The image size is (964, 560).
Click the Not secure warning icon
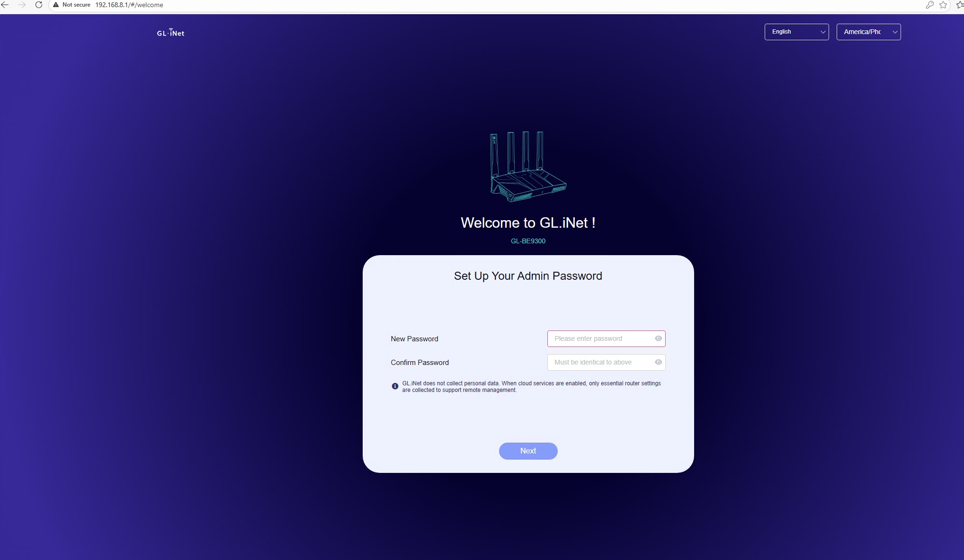[56, 5]
